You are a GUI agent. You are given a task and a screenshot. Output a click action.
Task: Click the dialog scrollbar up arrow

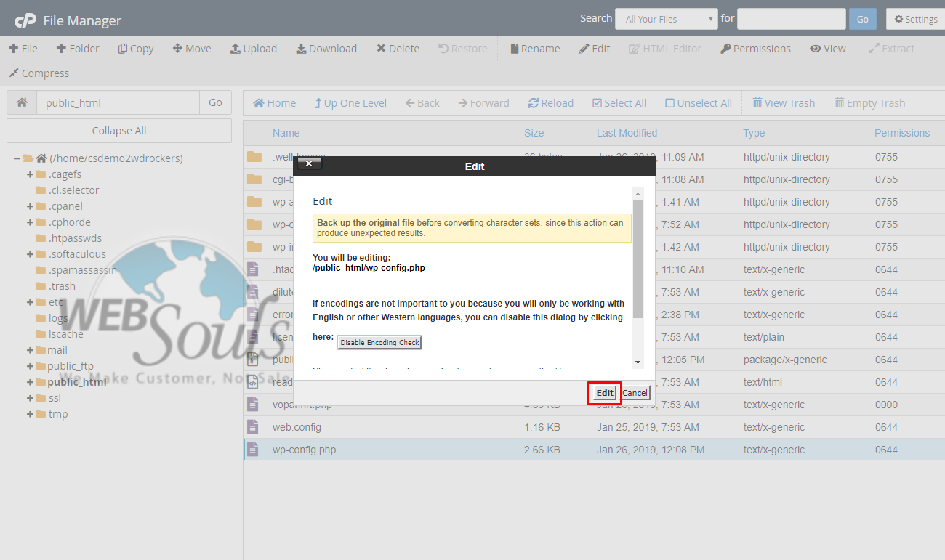638,194
